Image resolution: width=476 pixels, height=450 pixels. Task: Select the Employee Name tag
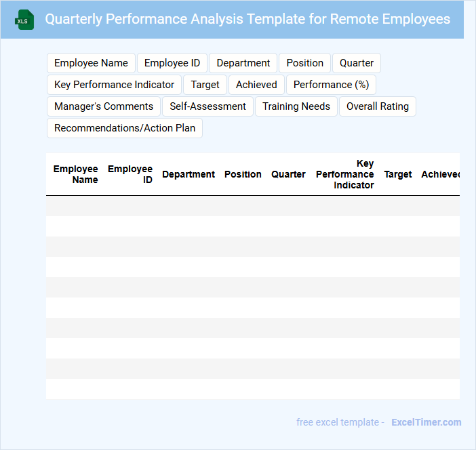[91, 63]
